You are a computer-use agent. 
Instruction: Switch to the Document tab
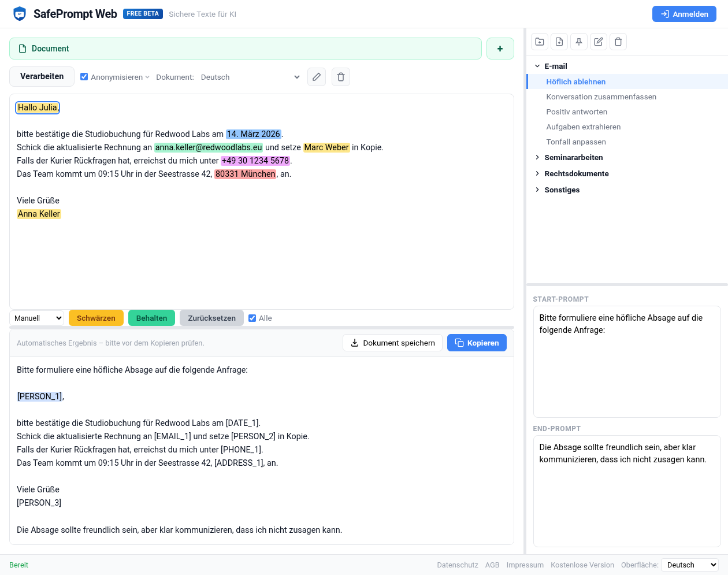pos(245,49)
